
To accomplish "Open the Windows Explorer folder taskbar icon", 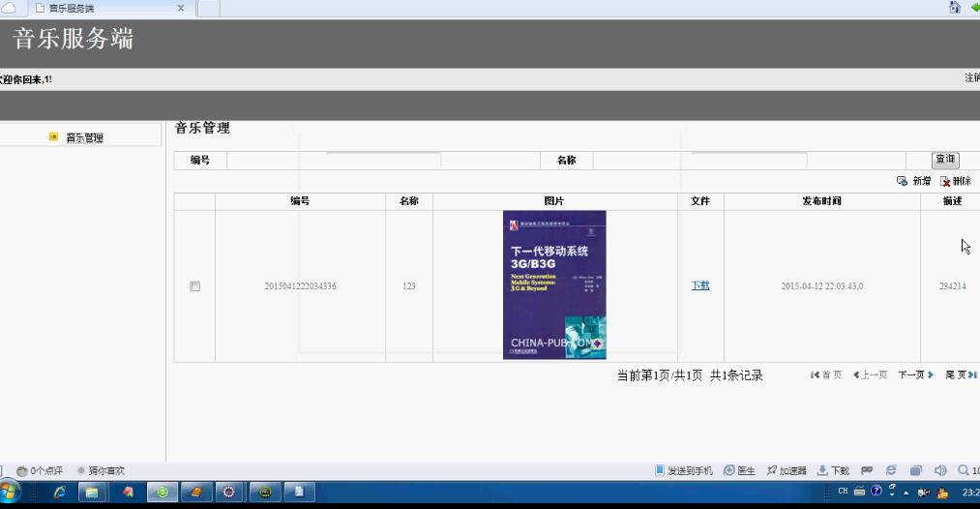I will [x=92, y=493].
